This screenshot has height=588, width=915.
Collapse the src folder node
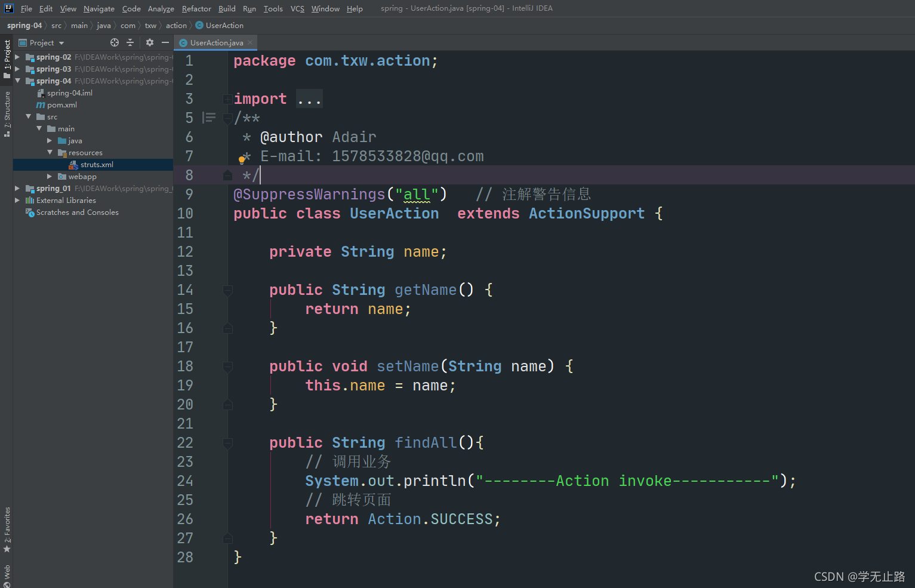[28, 116]
